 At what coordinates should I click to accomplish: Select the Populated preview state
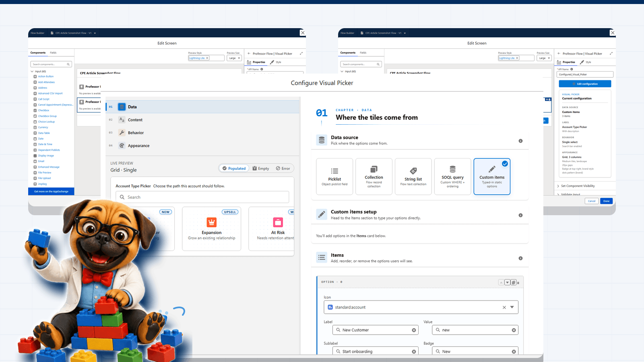click(x=234, y=168)
